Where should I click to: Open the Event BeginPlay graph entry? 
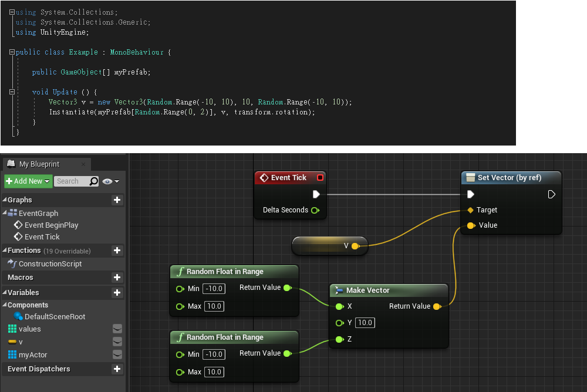[x=51, y=225]
